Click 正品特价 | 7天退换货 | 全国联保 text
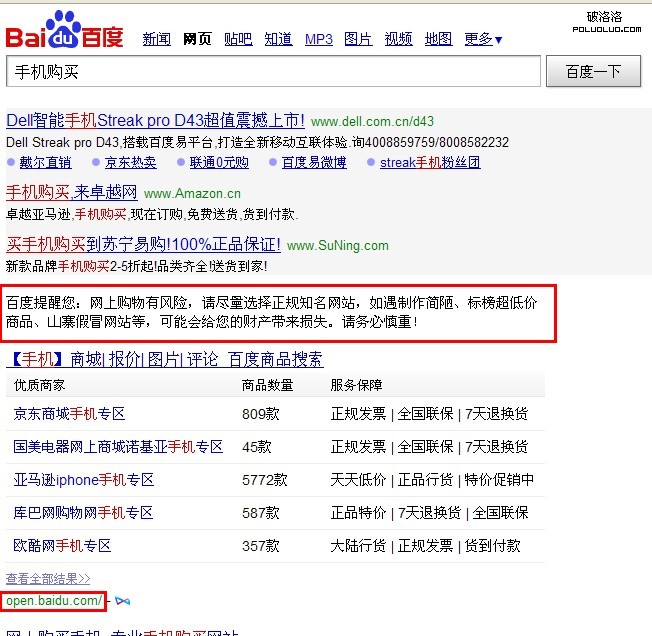652x636 pixels. point(429,513)
